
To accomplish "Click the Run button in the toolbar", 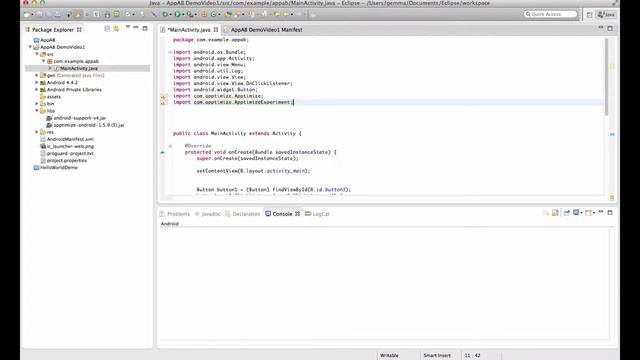I will point(177,14).
